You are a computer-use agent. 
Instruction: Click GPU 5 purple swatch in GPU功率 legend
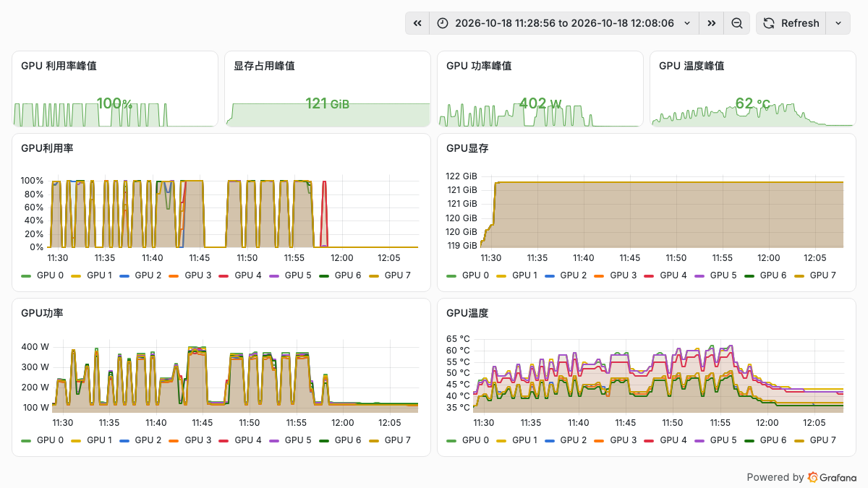[274, 440]
